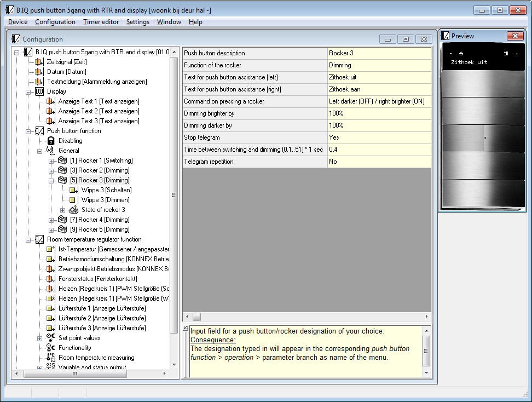Click the General node icon in tree
This screenshot has height=402, width=532.
pos(51,151)
